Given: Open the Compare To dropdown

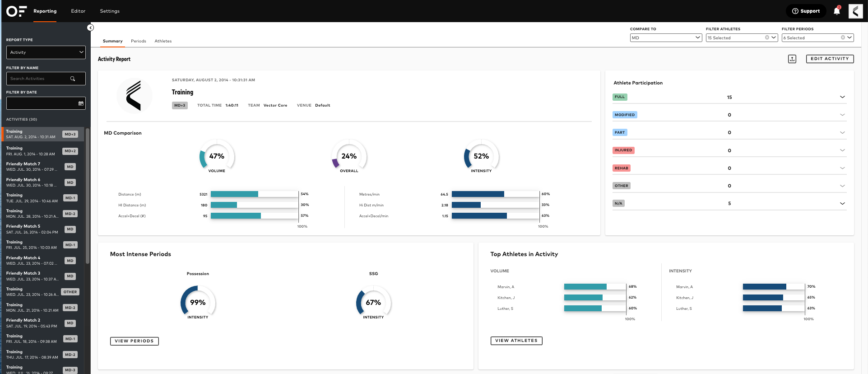Looking at the screenshot, I should [665, 38].
